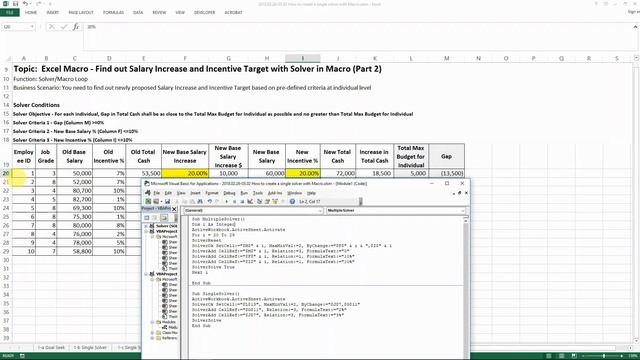640x360 pixels.
Task: Open the ACROBAT ribbon tab
Action: [233, 12]
